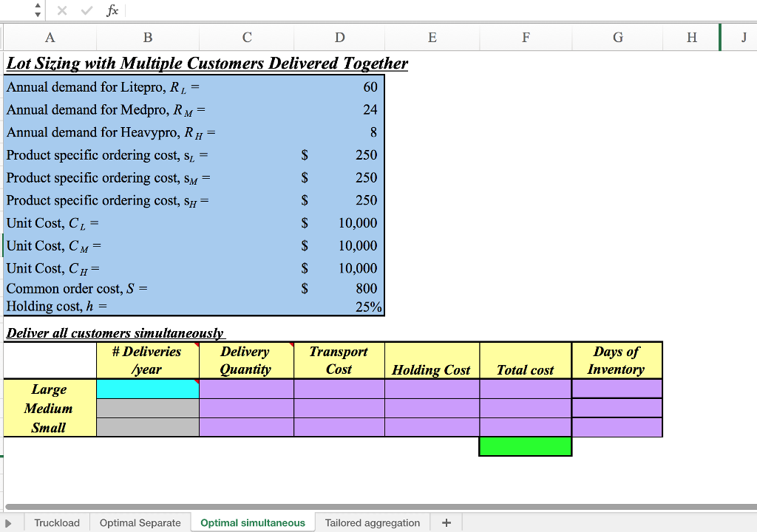Select column C header

(x=247, y=37)
